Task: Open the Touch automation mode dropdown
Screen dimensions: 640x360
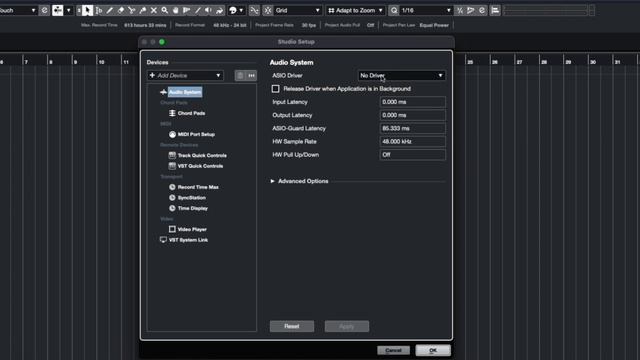Action: pyautogui.click(x=18, y=10)
